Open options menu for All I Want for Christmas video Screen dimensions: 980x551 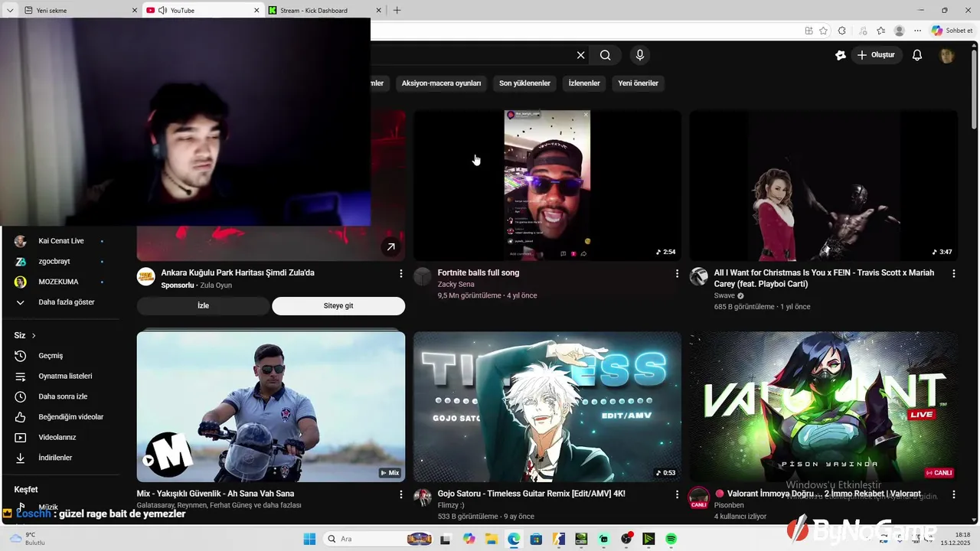(x=953, y=273)
